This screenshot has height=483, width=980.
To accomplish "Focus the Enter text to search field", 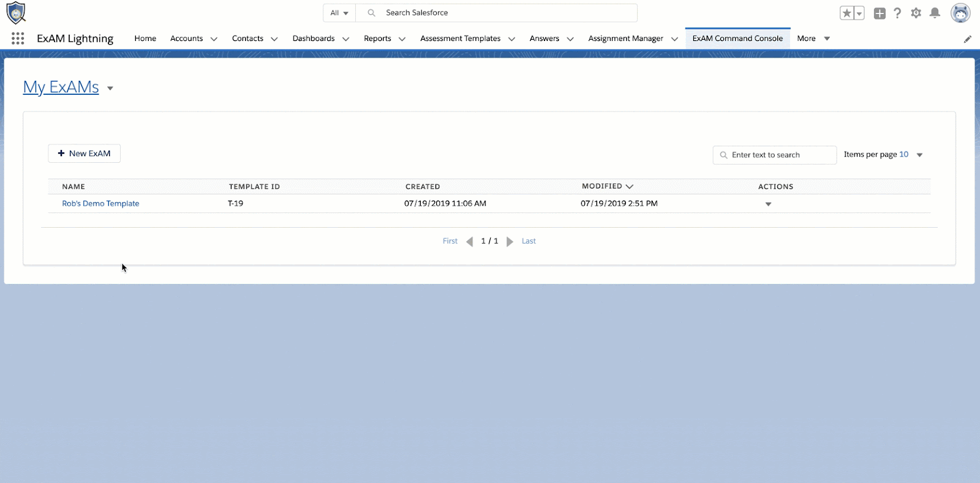I will pyautogui.click(x=774, y=155).
